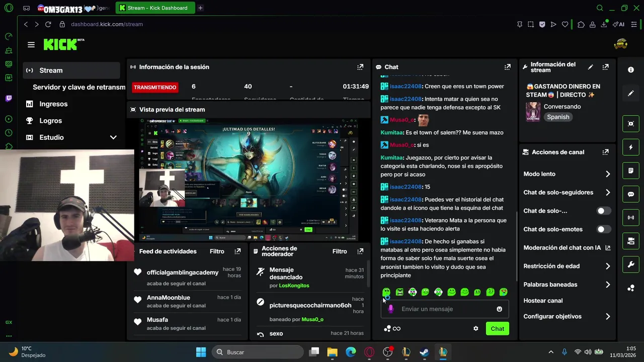Viewport: 644px width, 362px height.
Task: Click the TRANSMITIENDO status badge
Action: click(x=155, y=87)
